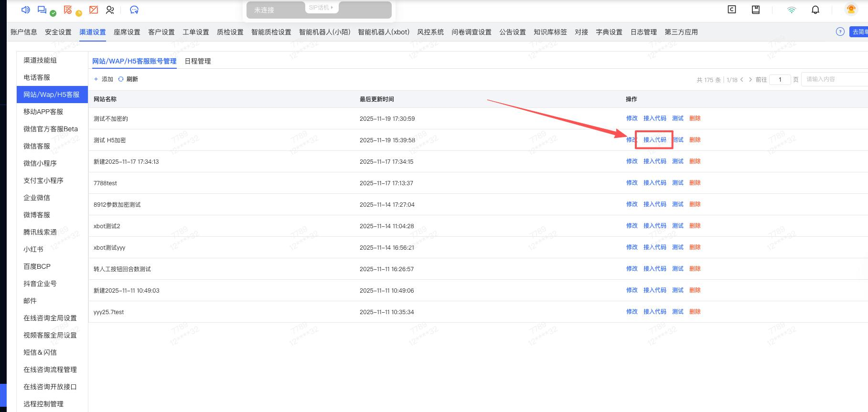Viewport: 868px width, 412px height.
Task: Click the 刷新 refresh button
Action: tap(128, 79)
